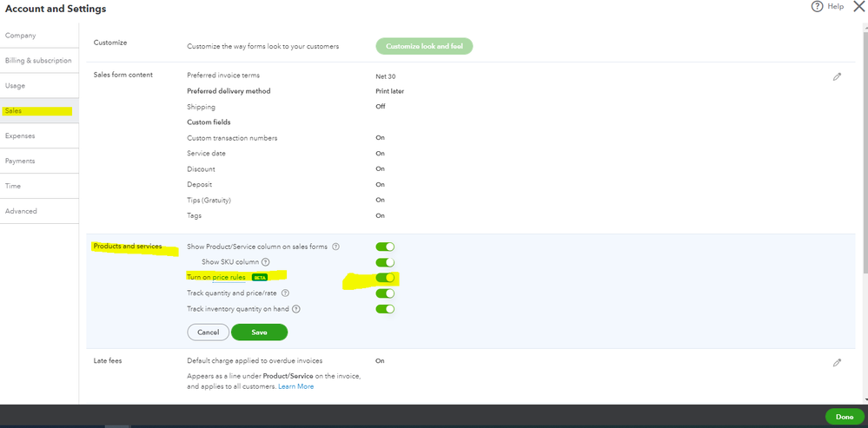Click the Tips (Gratuity) setting row
Image resolution: width=868 pixels, height=428 pixels.
pos(286,200)
